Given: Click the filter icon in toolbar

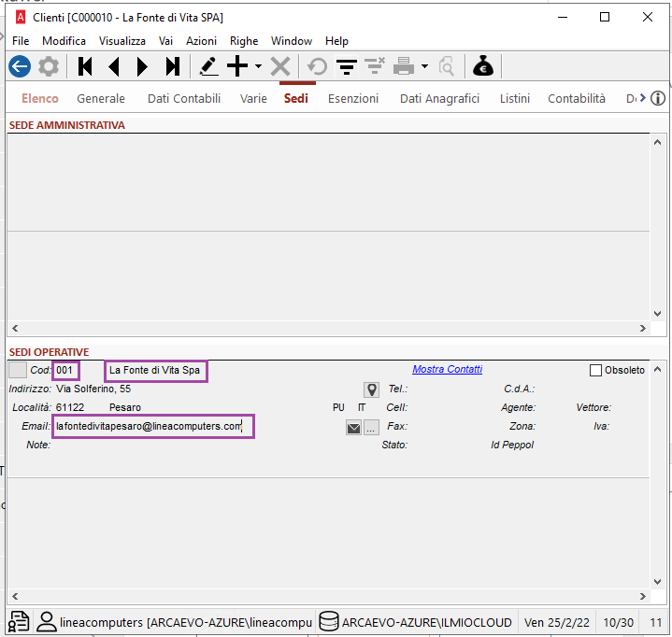Looking at the screenshot, I should click(x=347, y=66).
